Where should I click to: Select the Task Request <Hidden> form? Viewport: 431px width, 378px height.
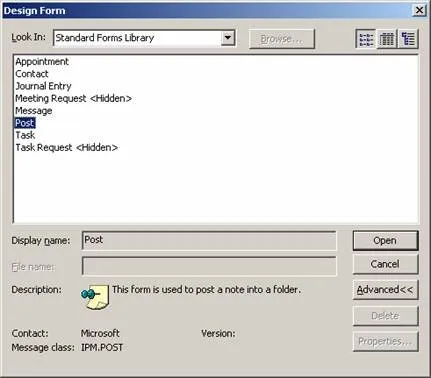(66, 148)
